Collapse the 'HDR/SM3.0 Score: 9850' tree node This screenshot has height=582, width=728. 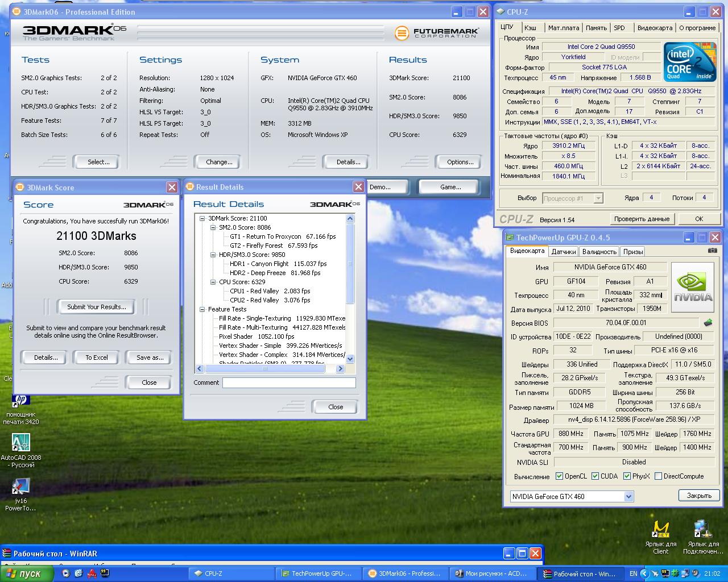[213, 255]
